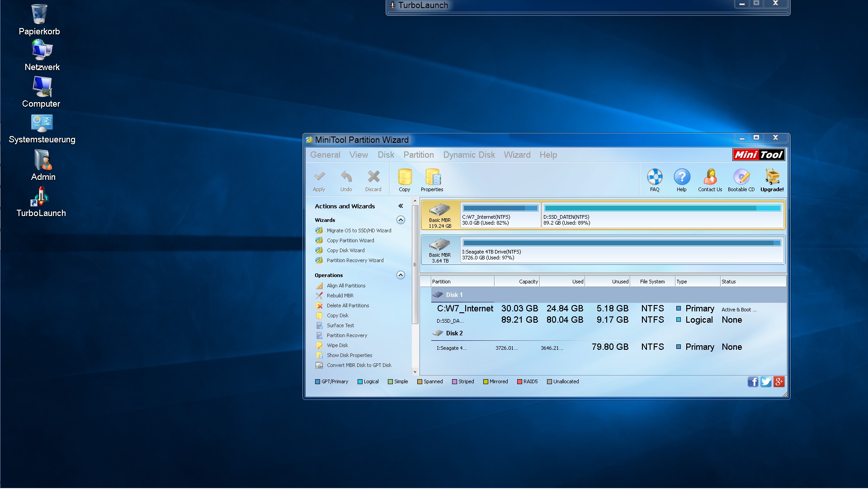Viewport: 868px width, 489px height.
Task: Open the Dynamic Disk menu
Action: click(x=469, y=155)
